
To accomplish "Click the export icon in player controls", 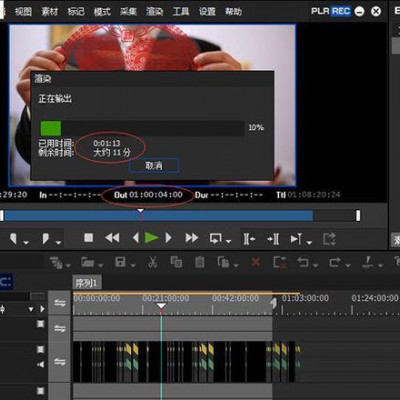I will (x=329, y=239).
